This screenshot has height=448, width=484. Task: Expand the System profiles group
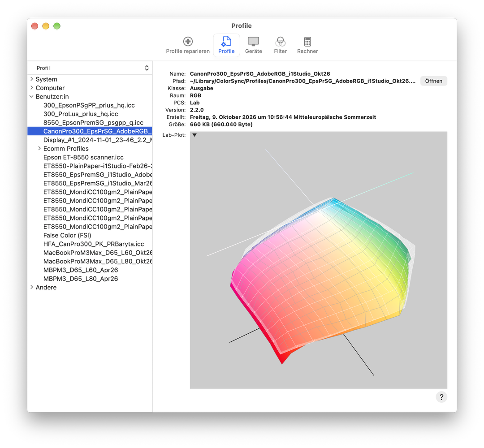(x=31, y=79)
